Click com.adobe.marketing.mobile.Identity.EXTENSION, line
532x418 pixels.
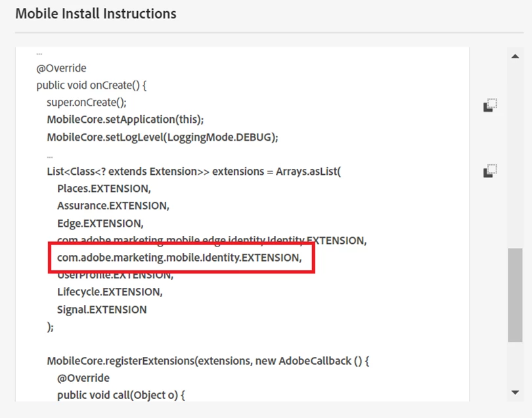(x=179, y=258)
